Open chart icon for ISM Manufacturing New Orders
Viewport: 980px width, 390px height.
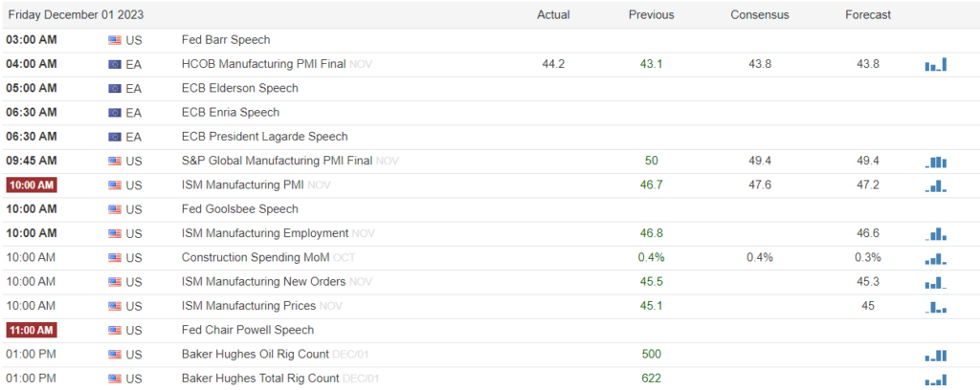click(936, 283)
